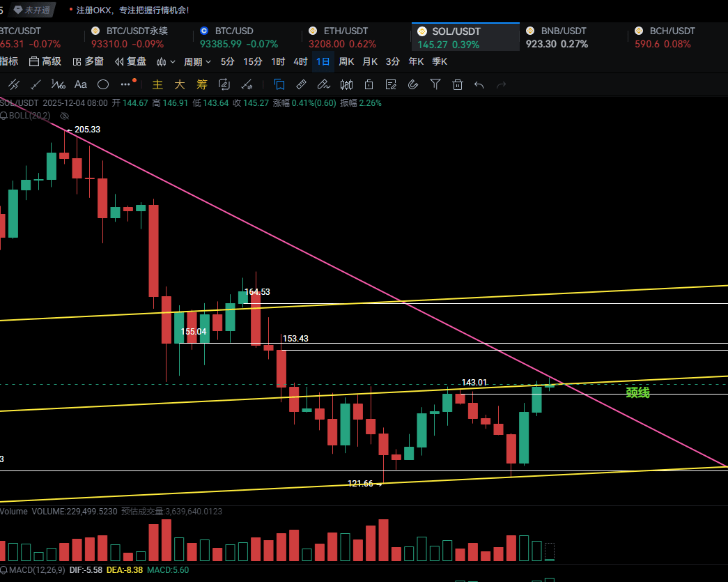This screenshot has width=728, height=582.
Task: Select the trend line drawing tool
Action: [36, 85]
